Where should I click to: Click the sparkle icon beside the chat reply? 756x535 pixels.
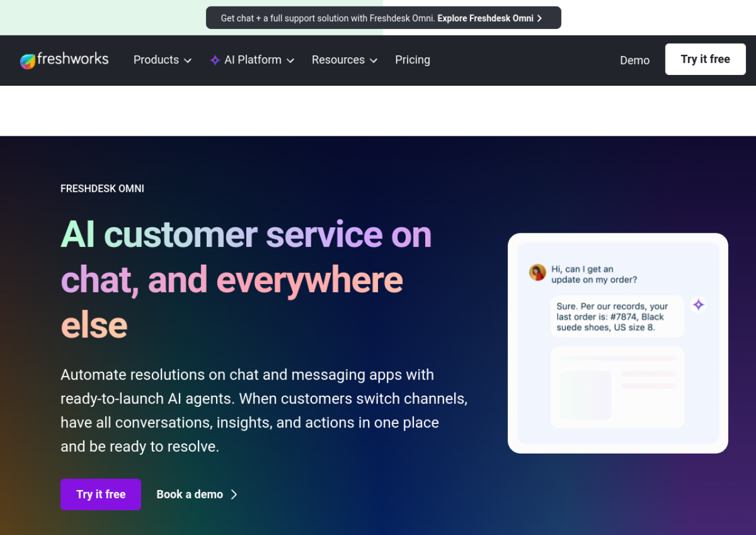click(699, 305)
